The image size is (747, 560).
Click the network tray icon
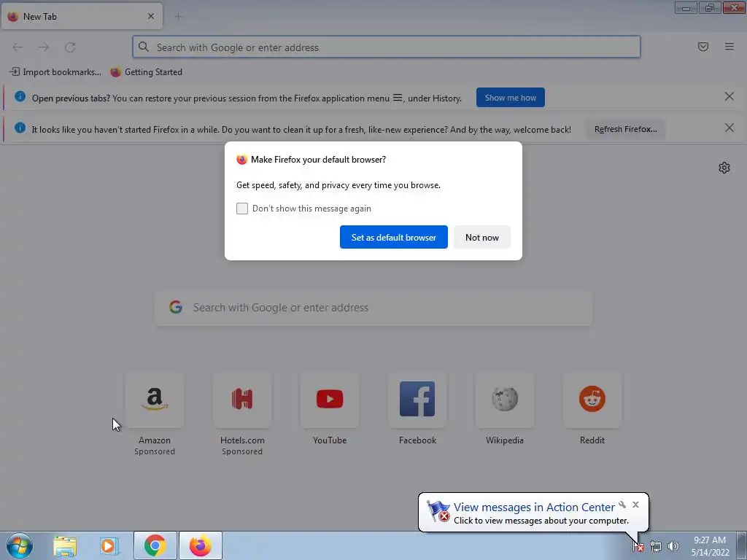coord(656,547)
